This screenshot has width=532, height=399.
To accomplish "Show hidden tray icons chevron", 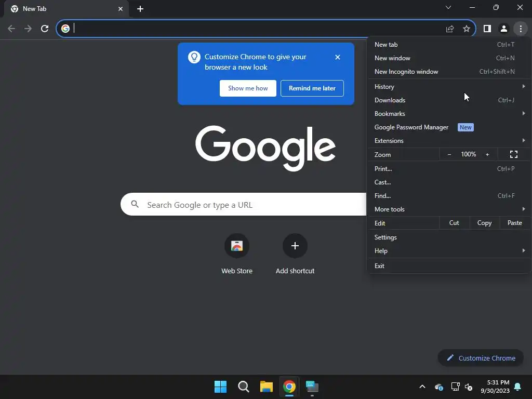I will tap(422, 387).
